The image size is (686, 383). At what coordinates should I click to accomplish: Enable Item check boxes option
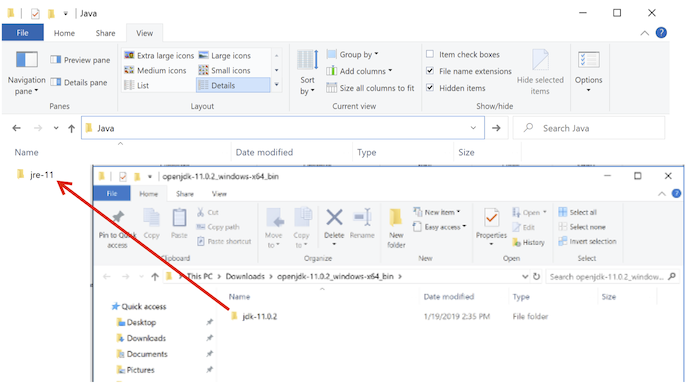click(x=430, y=54)
